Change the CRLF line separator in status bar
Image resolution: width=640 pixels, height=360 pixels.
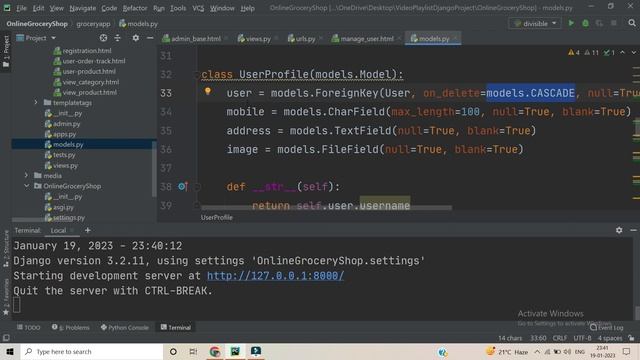tap(560, 338)
